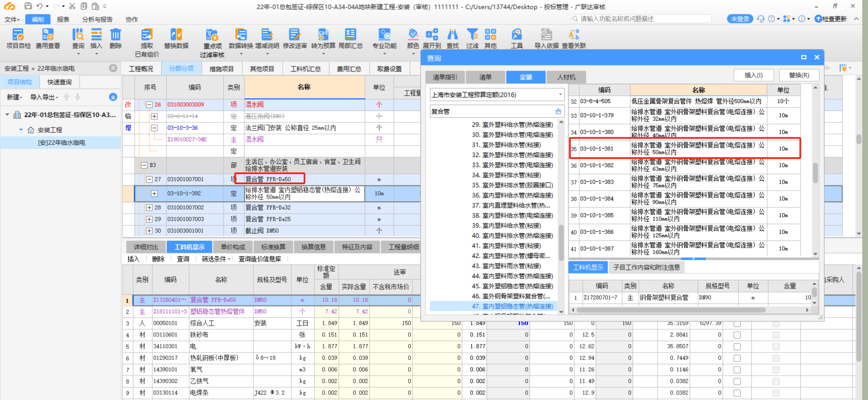Collapse the B3 section row
Viewport: 868px width, 400px height.
pyautogui.click(x=144, y=165)
